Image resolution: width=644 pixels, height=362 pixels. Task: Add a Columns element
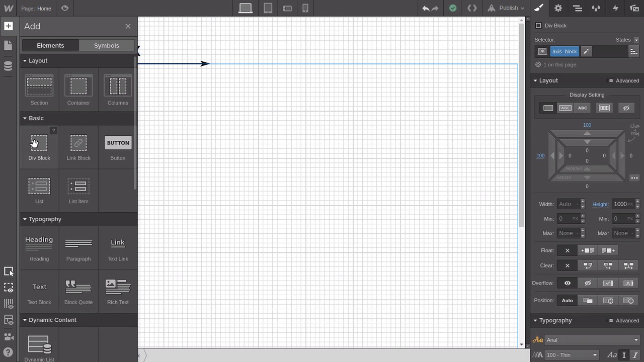pos(118,90)
